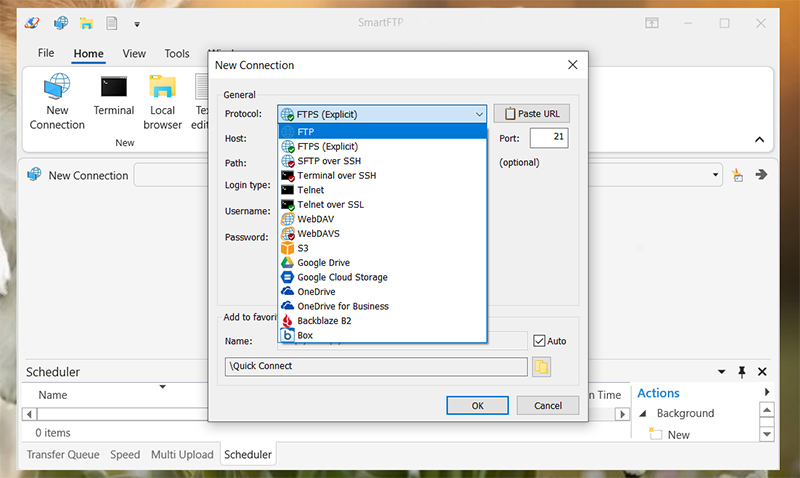Viewport: 800px width, 478px height.
Task: Select WebDAV in the protocol list
Action: 383,219
